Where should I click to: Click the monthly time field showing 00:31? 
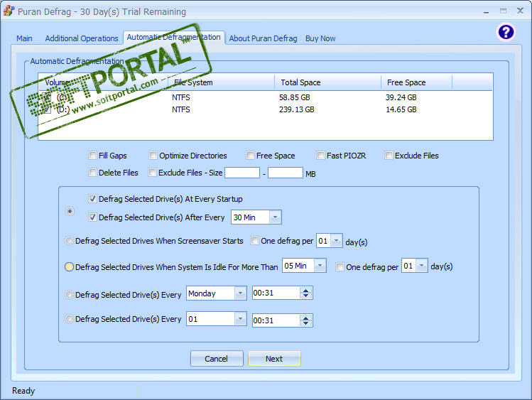(276, 320)
